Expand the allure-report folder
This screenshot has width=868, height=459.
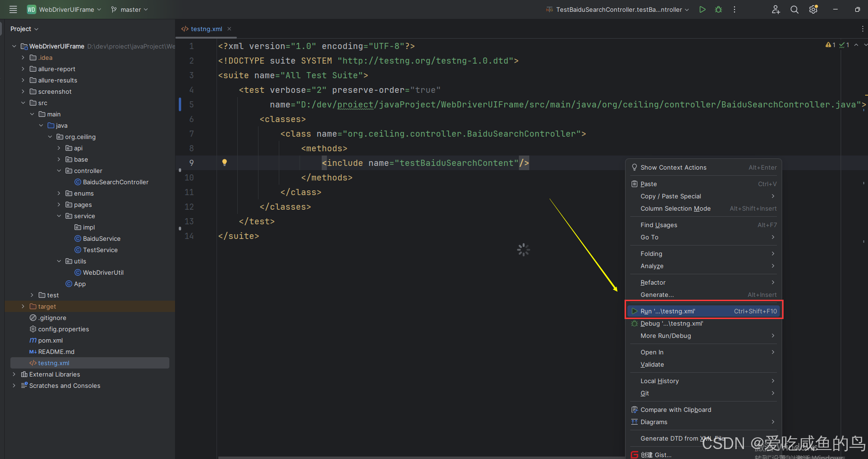23,69
